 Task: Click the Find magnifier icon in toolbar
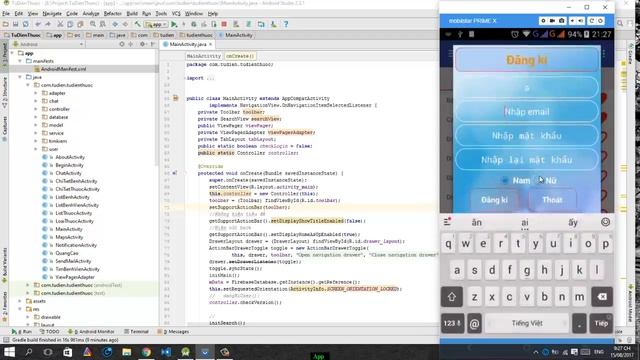[x=93, y=24]
